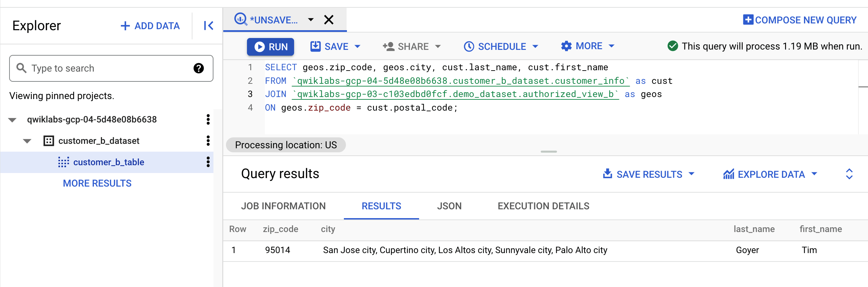Click the MORE RESULTS link
The image size is (868, 287).
[97, 183]
